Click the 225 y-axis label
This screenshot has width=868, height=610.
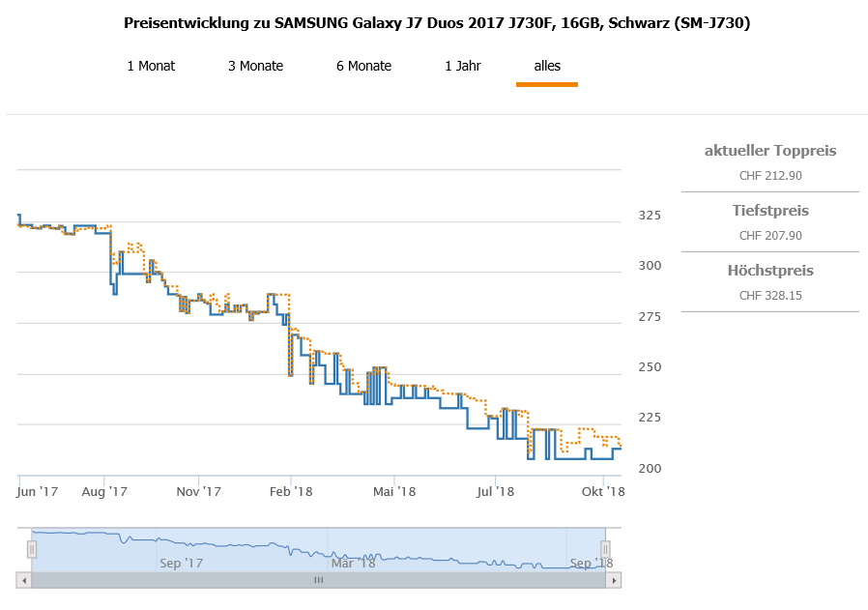click(x=650, y=418)
